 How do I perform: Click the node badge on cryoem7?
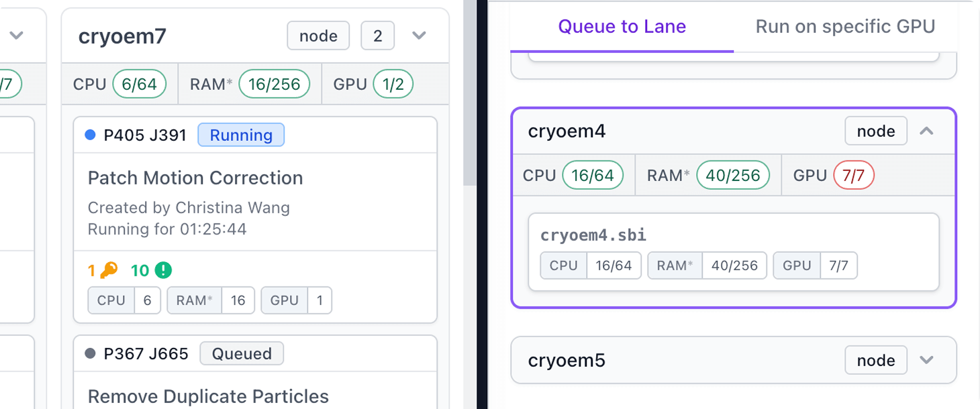[x=318, y=36]
